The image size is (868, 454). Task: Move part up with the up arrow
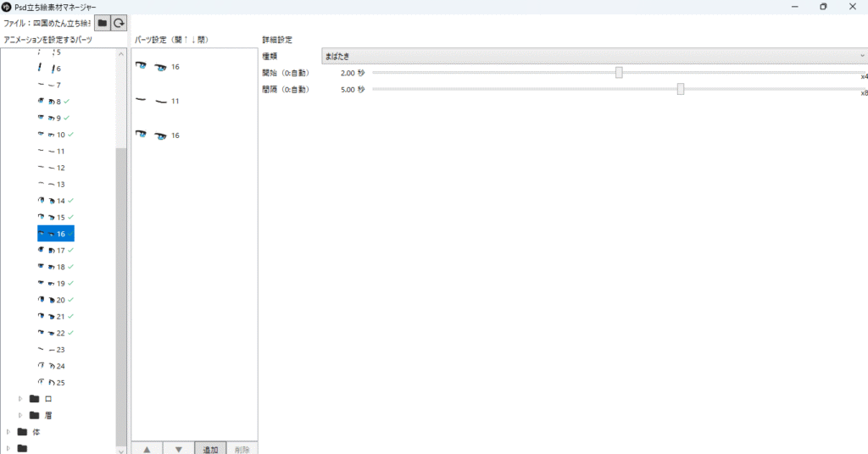[147, 449]
